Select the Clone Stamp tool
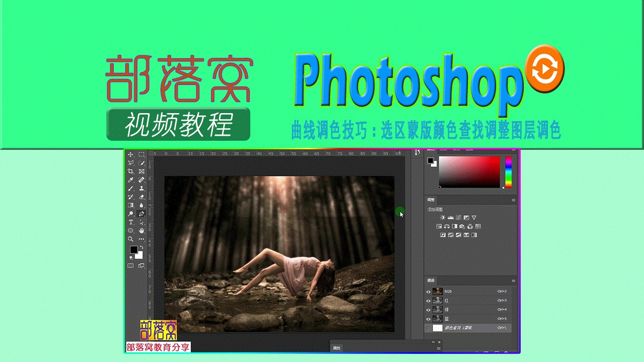 141,189
